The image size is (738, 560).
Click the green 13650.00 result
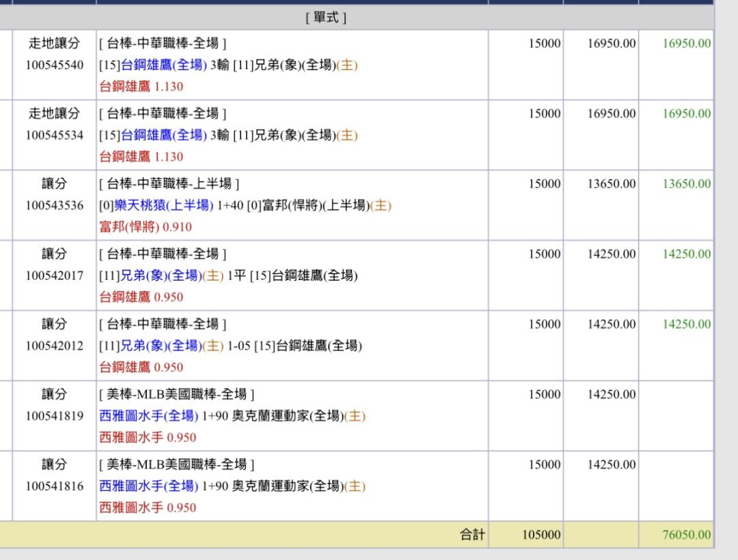[687, 184]
